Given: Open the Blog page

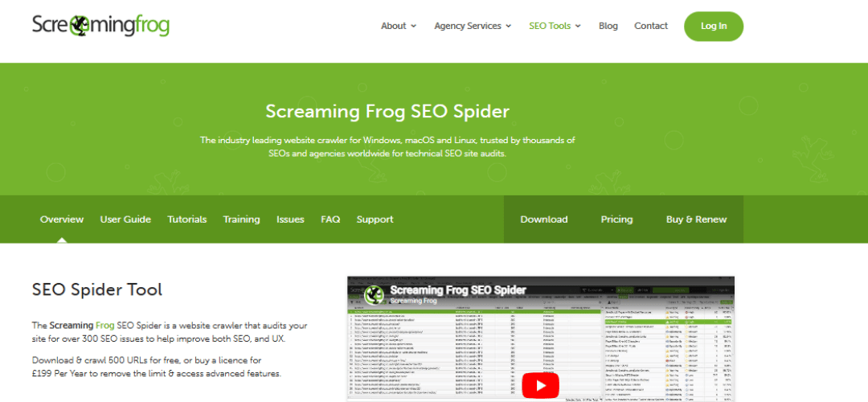Looking at the screenshot, I should (608, 26).
